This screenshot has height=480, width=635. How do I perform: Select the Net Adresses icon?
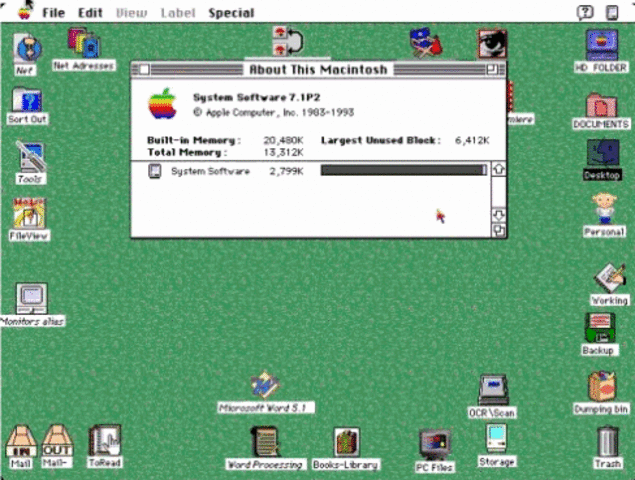coord(84,43)
